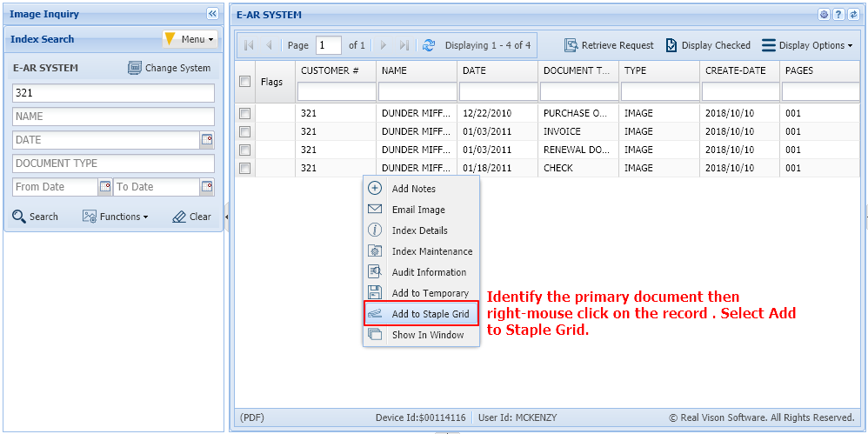Viewport: 868px width, 434px height.
Task: Open calendar picker beside To Date field
Action: (207, 187)
